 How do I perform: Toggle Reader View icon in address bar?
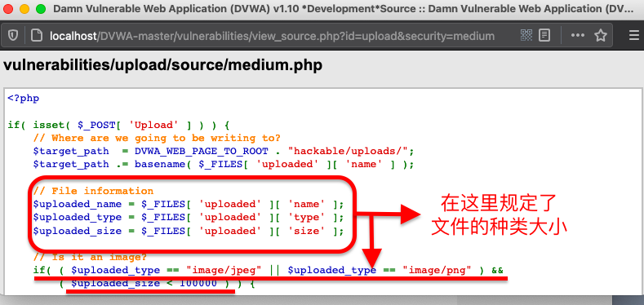point(544,35)
